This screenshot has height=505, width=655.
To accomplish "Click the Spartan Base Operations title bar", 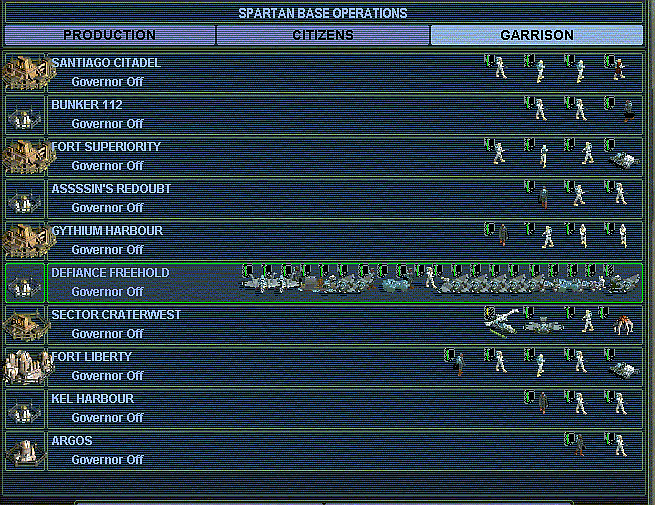I will pyautogui.click(x=322, y=13).
